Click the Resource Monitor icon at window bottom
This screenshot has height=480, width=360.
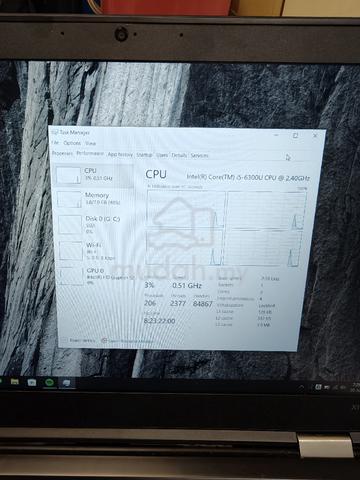click(x=104, y=340)
